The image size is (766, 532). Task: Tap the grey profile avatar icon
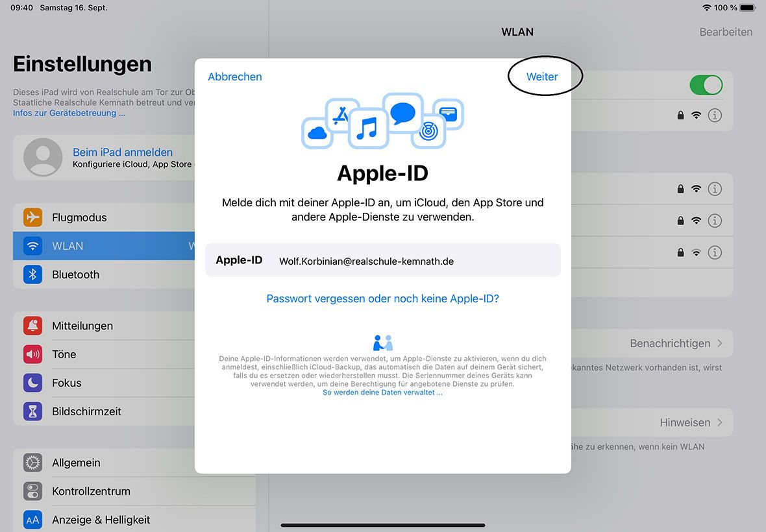(43, 157)
